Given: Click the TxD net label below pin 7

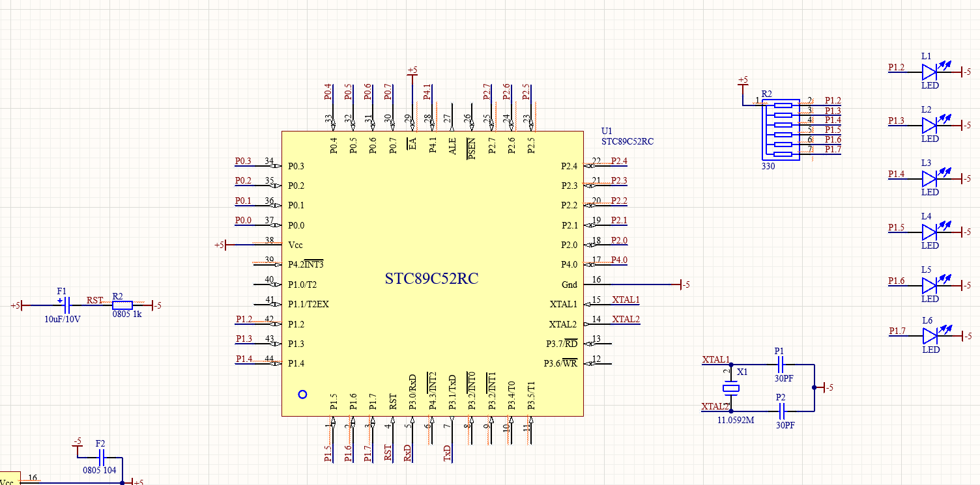Looking at the screenshot, I should [x=448, y=453].
